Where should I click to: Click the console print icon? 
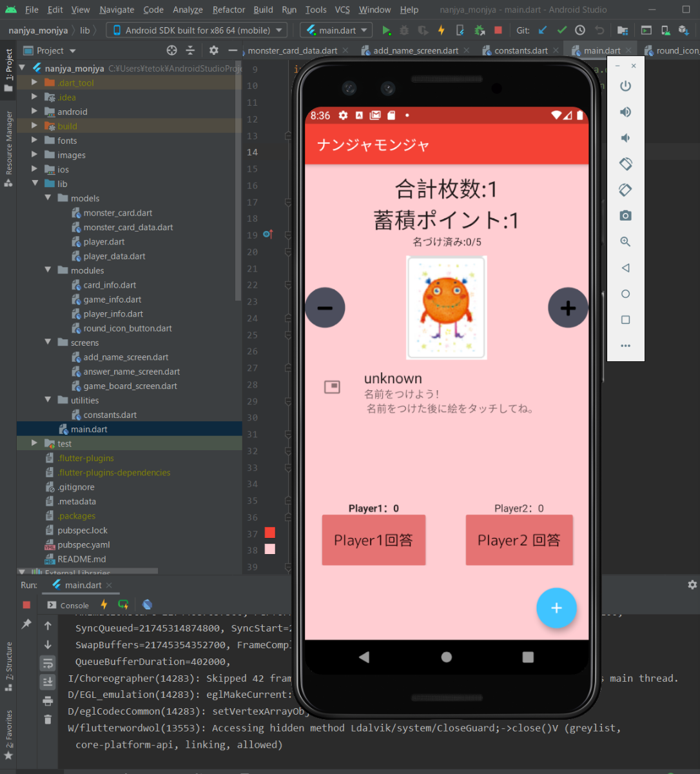tap(48, 701)
